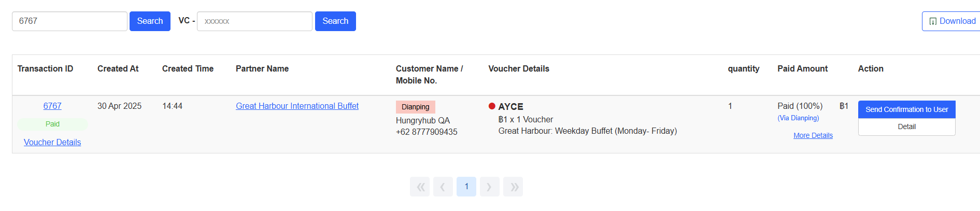Viewport: 980px width, 211px height.
Task: Go to previous page arrow
Action: 443,187
